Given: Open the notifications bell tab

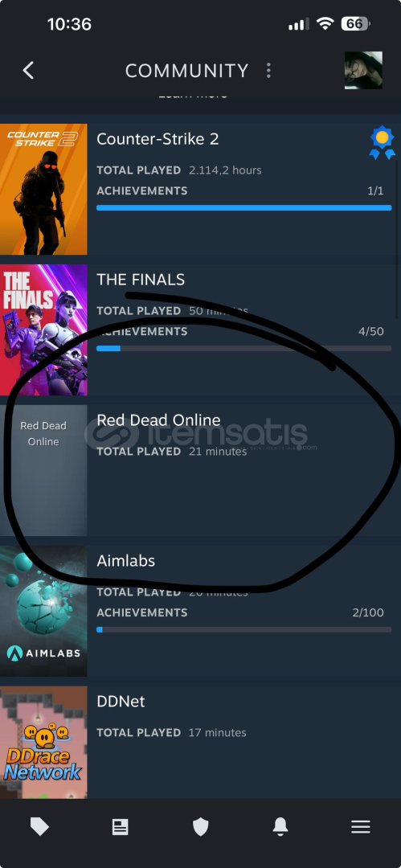Looking at the screenshot, I should tap(280, 826).
